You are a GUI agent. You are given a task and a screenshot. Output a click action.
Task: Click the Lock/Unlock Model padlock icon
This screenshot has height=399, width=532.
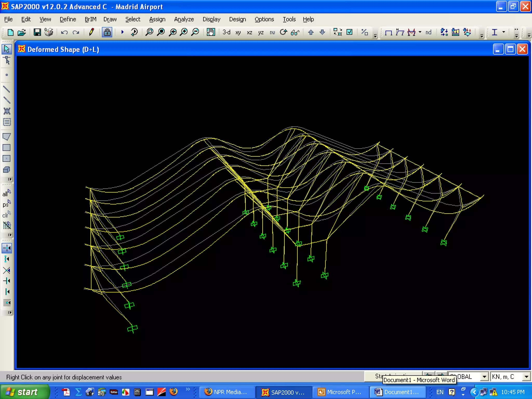[x=107, y=32]
